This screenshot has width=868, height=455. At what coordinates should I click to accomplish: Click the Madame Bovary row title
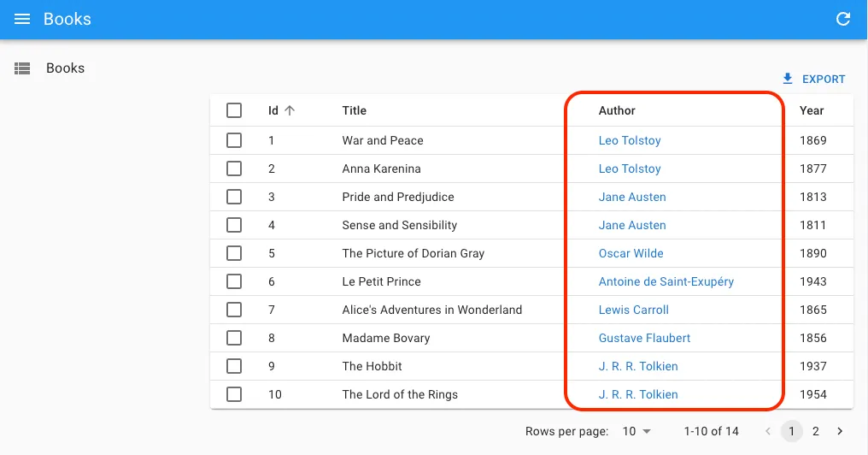tap(386, 338)
